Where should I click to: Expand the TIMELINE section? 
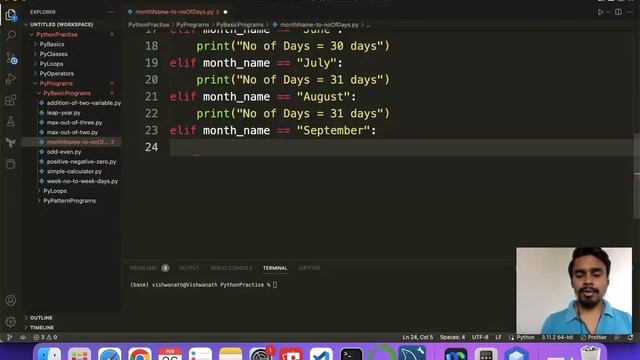[x=42, y=327]
